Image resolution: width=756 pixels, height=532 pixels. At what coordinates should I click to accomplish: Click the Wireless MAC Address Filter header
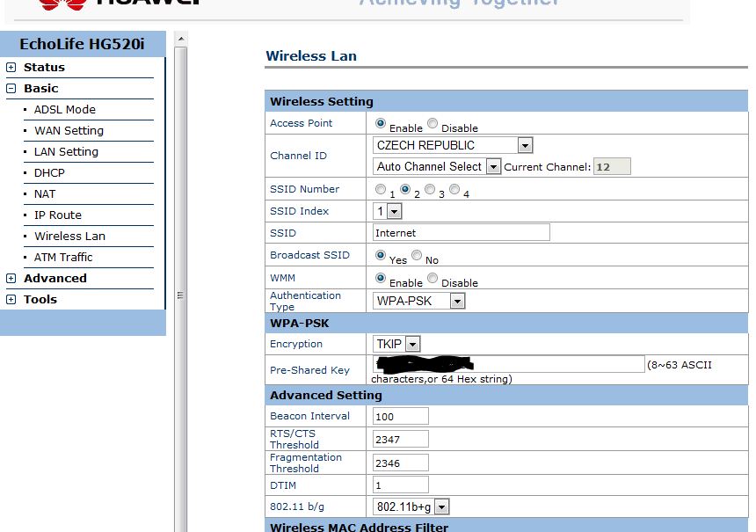pyautogui.click(x=506, y=526)
